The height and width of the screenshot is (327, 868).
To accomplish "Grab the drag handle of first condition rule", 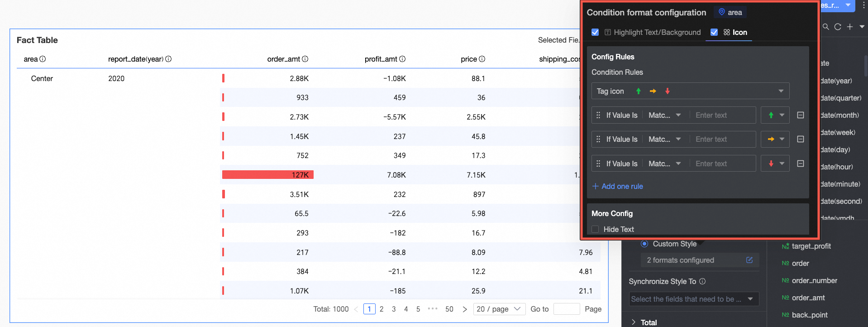I will click(x=598, y=115).
